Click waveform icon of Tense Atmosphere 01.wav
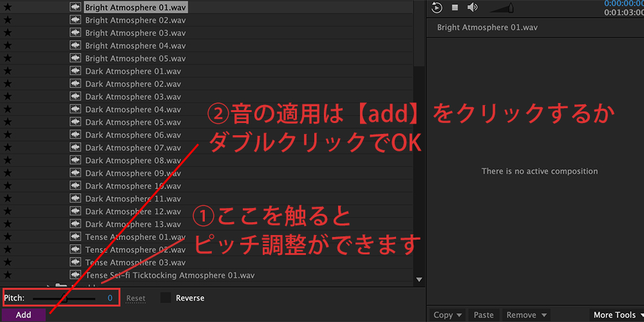 [75, 236]
